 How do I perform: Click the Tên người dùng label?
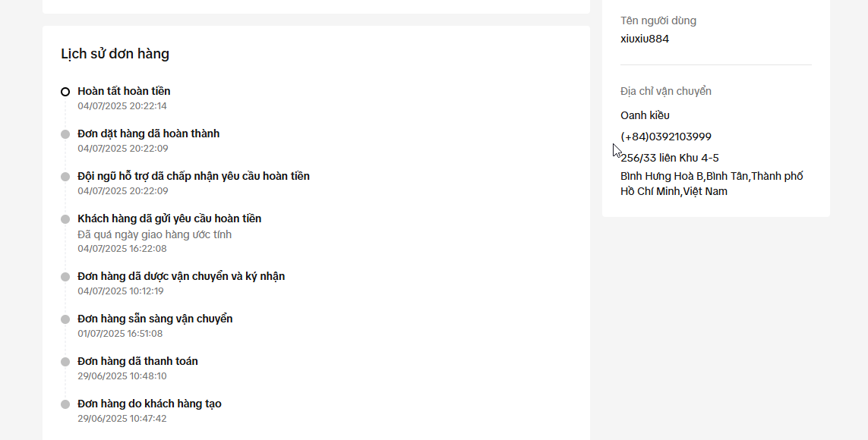coord(658,20)
